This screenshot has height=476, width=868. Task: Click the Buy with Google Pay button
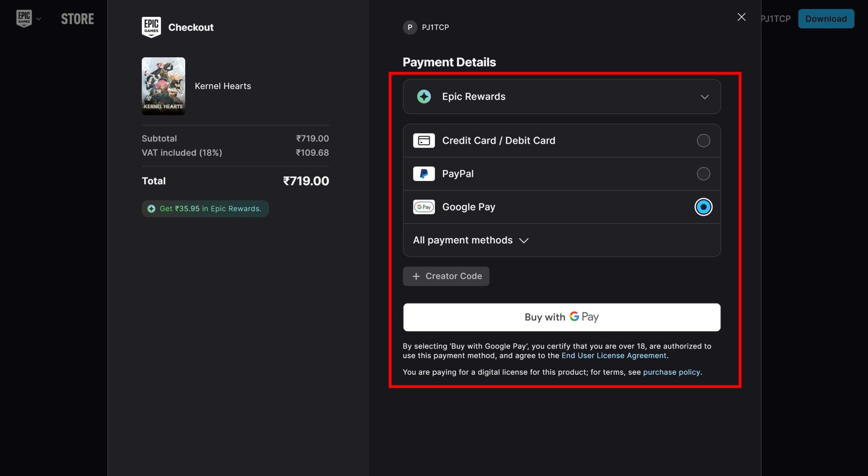coord(562,317)
